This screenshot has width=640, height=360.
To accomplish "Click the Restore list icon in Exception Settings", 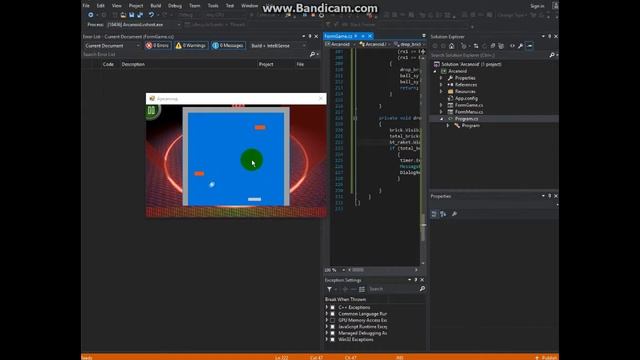I will click(x=362, y=289).
